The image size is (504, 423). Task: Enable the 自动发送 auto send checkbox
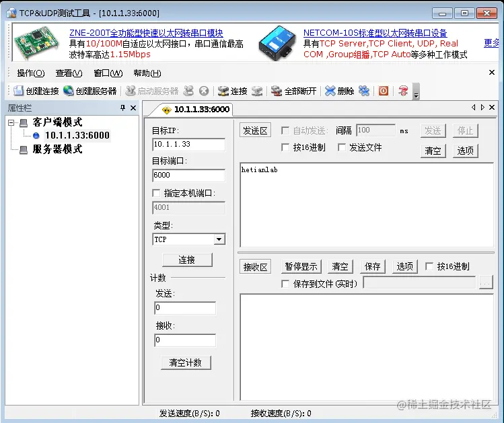285,130
